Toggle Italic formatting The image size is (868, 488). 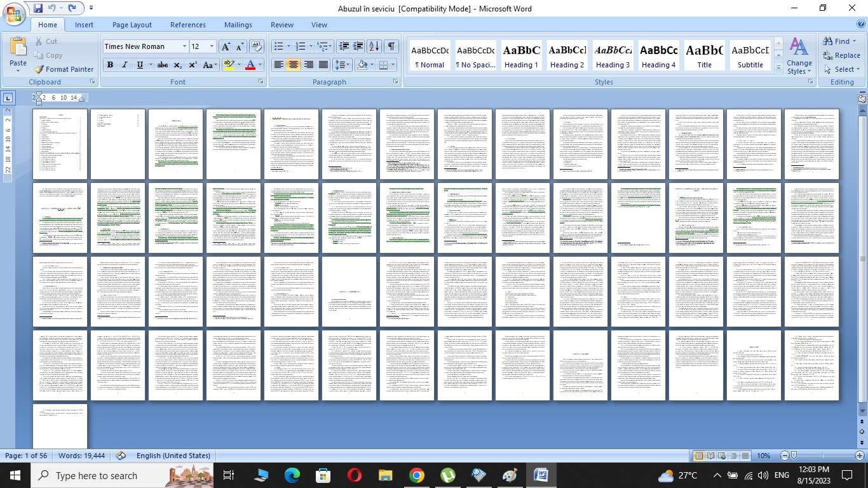point(125,65)
